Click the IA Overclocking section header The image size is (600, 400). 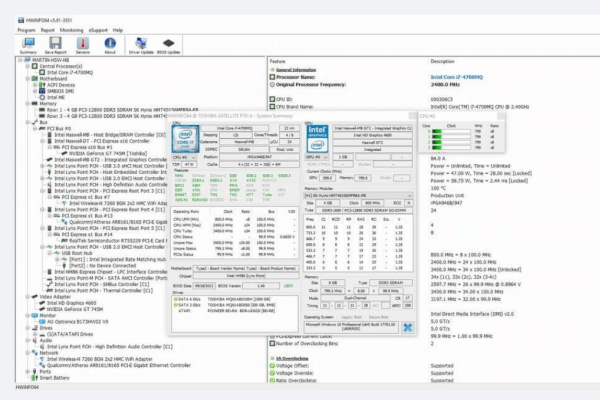(x=292, y=358)
